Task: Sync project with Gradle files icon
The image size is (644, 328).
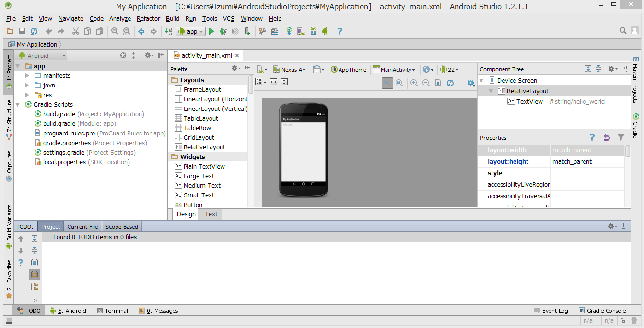Action: pyautogui.click(x=289, y=31)
